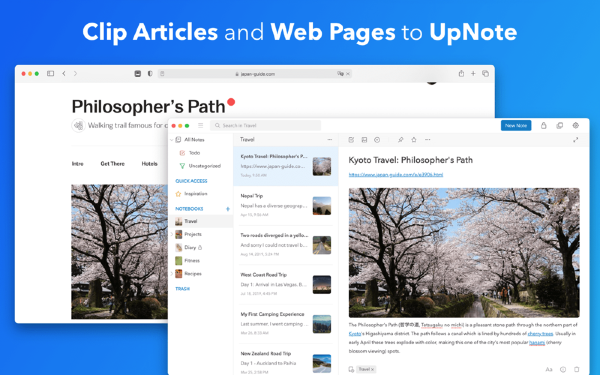Open Trash in the sidebar
This screenshot has height=375, width=600.
click(x=183, y=289)
